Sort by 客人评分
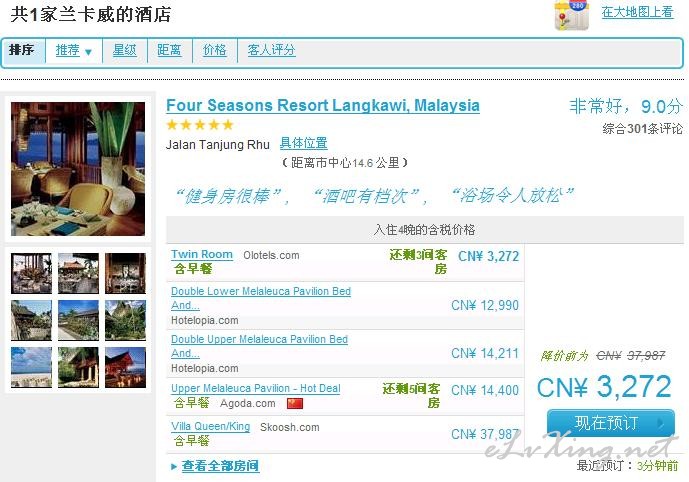The image size is (689, 482). point(271,50)
